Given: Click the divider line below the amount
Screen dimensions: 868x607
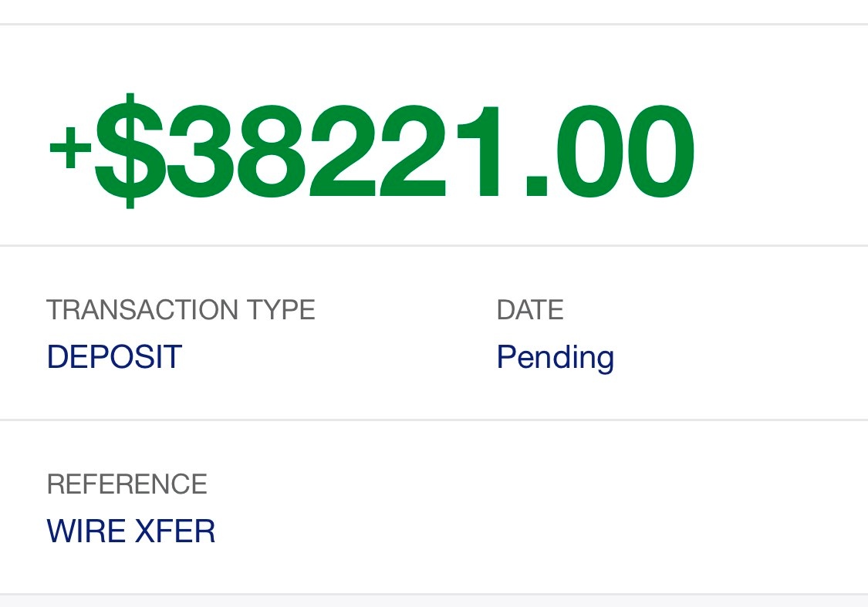Looking at the screenshot, I should [x=434, y=246].
